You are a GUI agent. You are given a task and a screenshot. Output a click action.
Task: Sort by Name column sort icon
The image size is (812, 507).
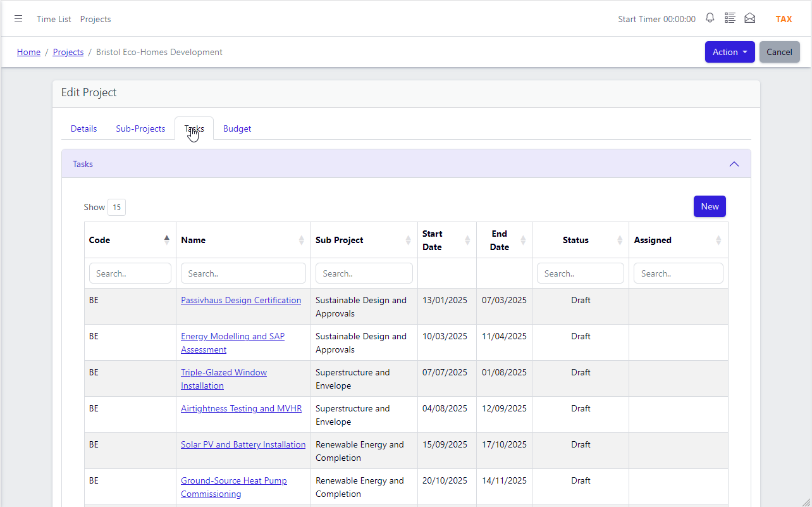[x=302, y=240]
